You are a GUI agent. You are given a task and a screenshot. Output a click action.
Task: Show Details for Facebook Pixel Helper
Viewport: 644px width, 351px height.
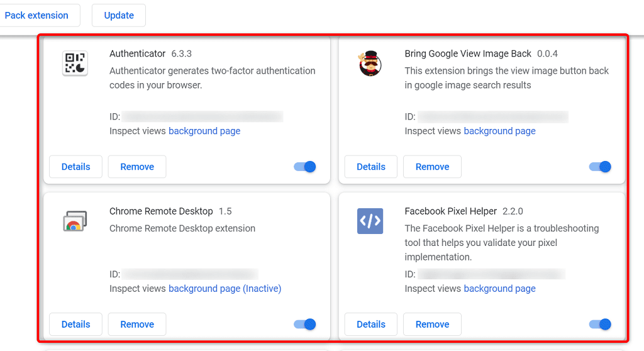coord(371,325)
